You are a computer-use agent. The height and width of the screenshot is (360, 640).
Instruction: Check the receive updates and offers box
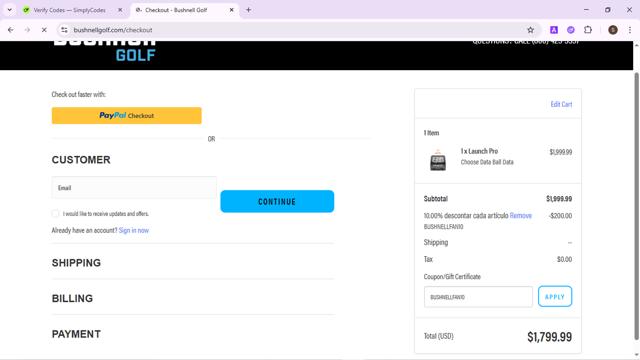55,213
